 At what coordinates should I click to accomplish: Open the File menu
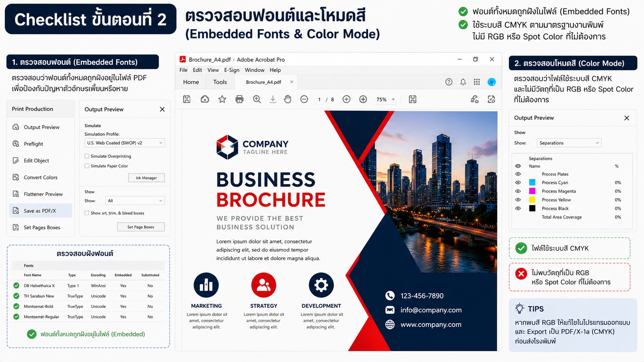(x=183, y=70)
